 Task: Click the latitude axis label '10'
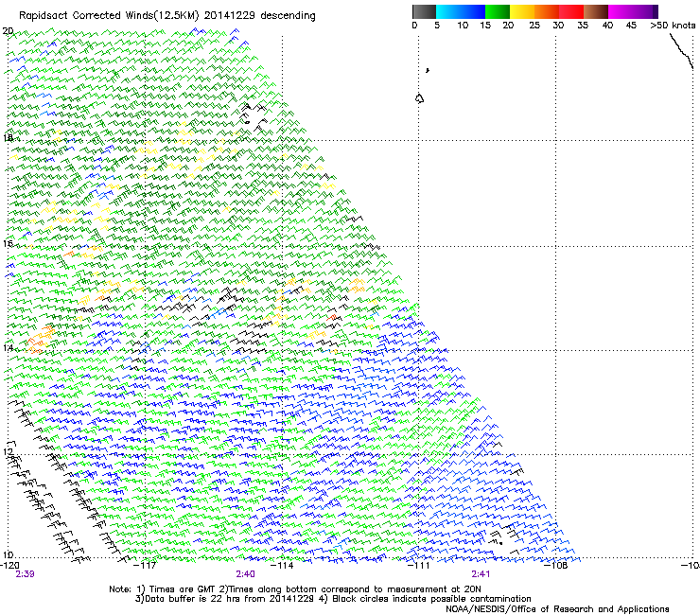point(8,555)
